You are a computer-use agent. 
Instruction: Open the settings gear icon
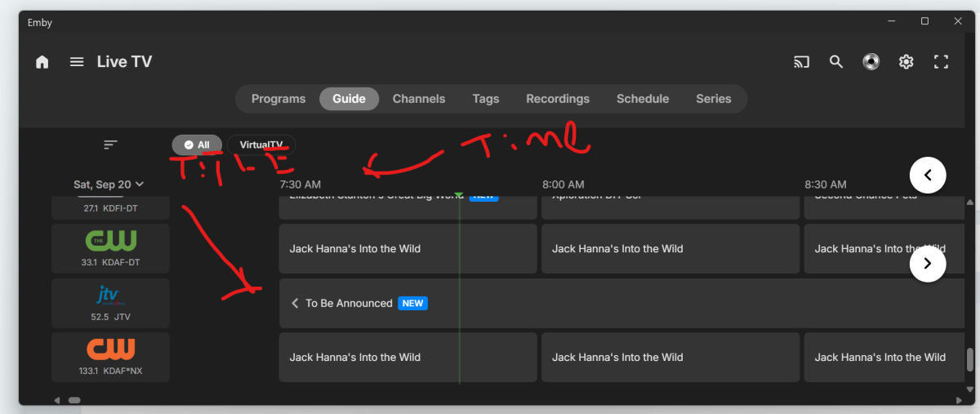tap(906, 62)
